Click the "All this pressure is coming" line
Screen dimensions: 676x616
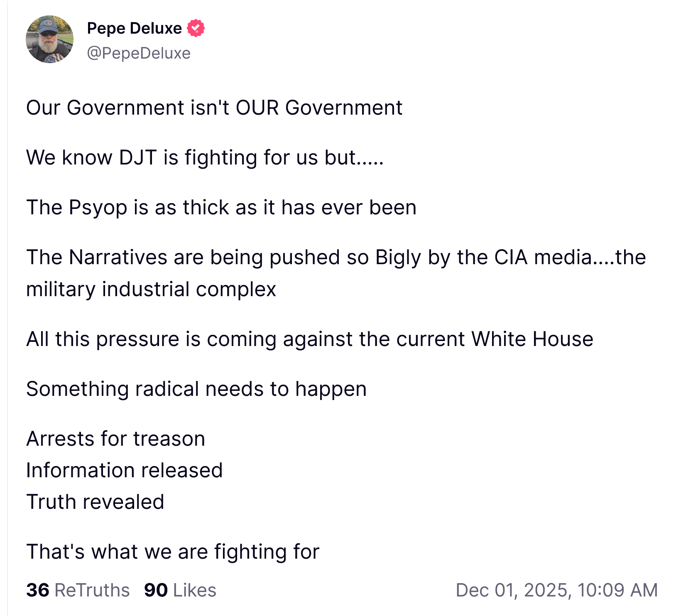[310, 339]
